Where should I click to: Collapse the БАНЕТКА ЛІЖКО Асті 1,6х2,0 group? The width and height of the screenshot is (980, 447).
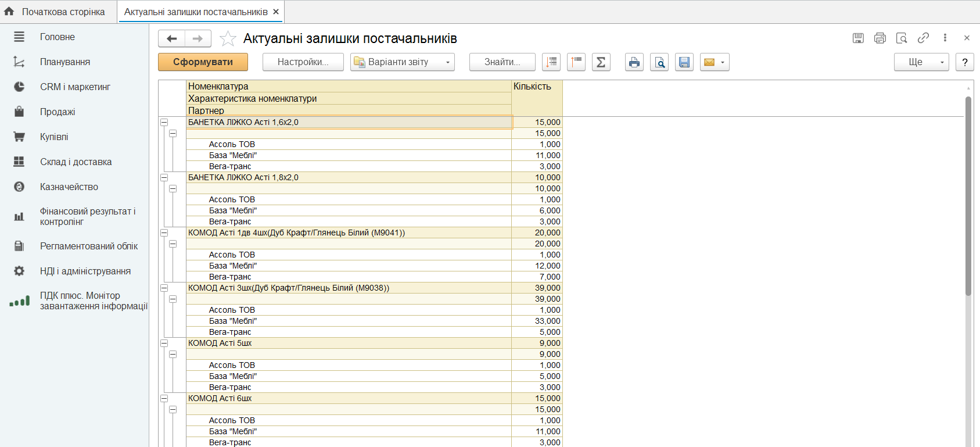pos(164,122)
